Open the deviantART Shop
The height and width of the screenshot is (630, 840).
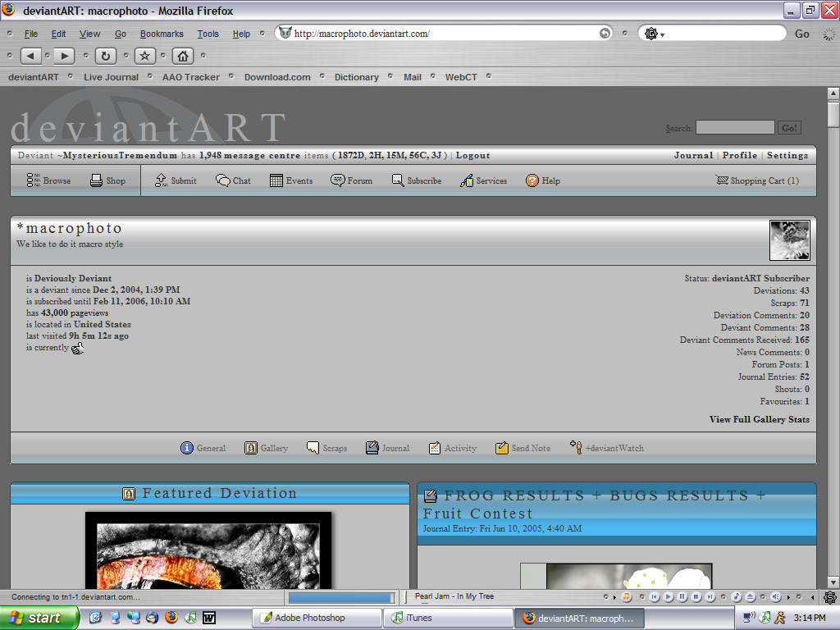point(107,180)
